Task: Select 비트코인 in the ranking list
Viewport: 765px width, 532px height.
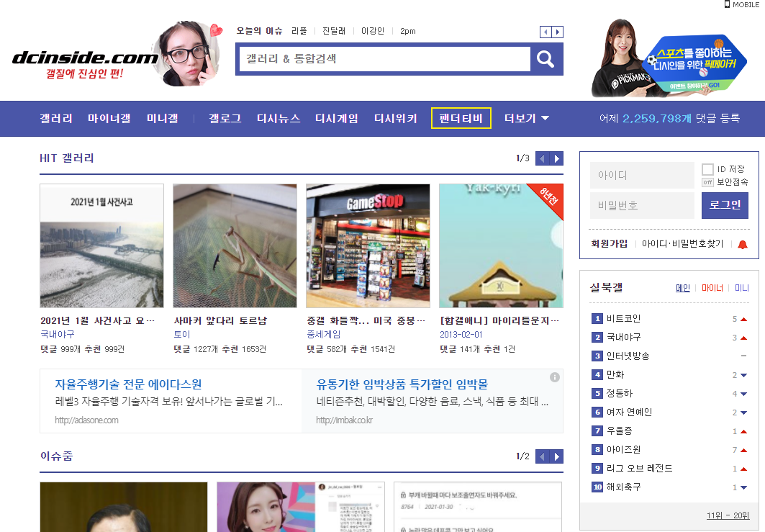Action: [x=623, y=319]
